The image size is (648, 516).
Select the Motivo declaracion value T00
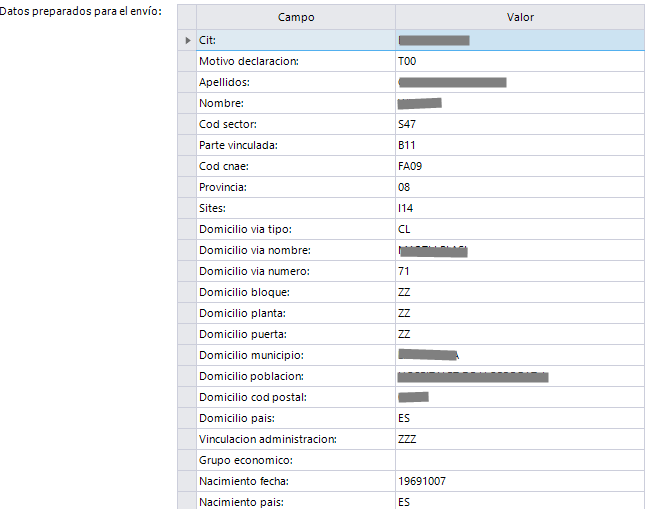pos(406,61)
